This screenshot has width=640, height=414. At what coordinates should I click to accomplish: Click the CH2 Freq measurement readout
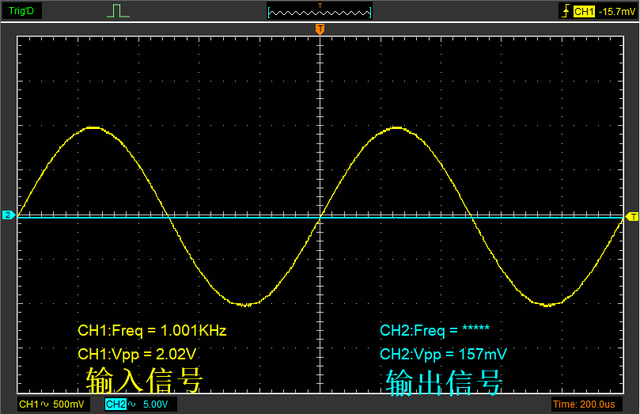tap(433, 330)
